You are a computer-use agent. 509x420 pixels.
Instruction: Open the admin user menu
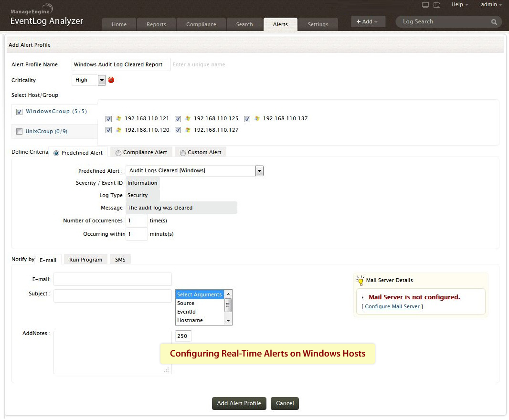pos(491,5)
